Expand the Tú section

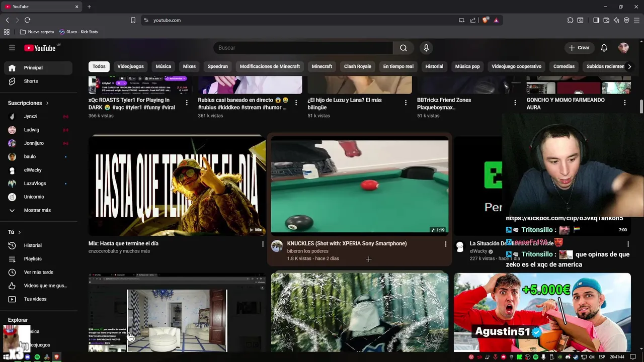[15, 232]
